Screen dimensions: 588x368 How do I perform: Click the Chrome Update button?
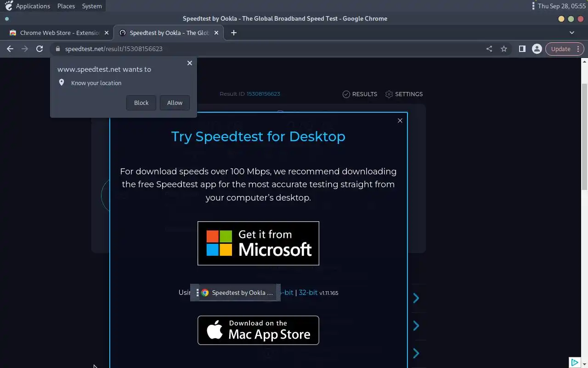[x=565, y=49]
